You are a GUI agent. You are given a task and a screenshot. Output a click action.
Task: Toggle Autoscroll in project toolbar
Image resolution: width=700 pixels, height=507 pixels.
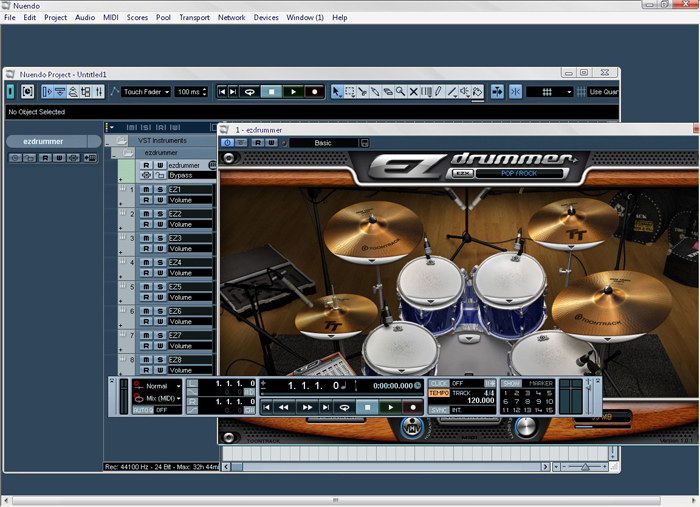point(497,92)
